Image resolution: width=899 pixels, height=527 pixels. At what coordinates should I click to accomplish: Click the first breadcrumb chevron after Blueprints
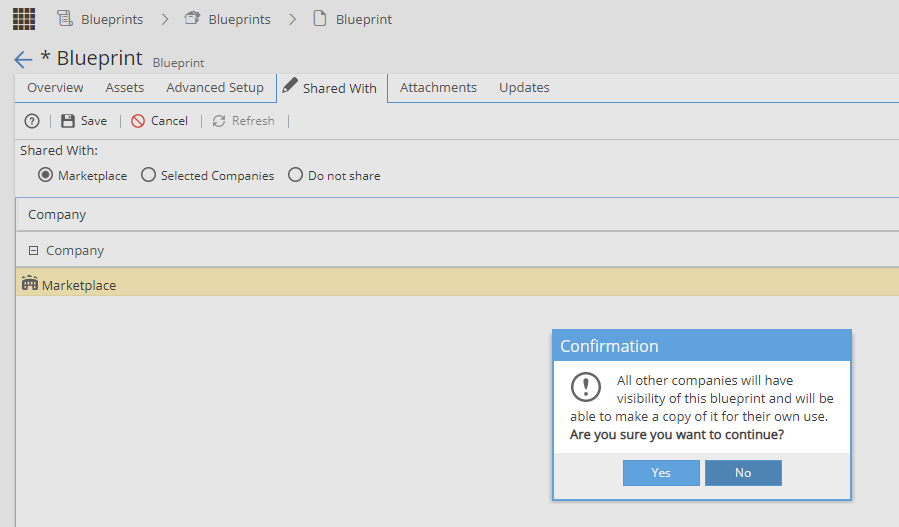click(x=165, y=19)
